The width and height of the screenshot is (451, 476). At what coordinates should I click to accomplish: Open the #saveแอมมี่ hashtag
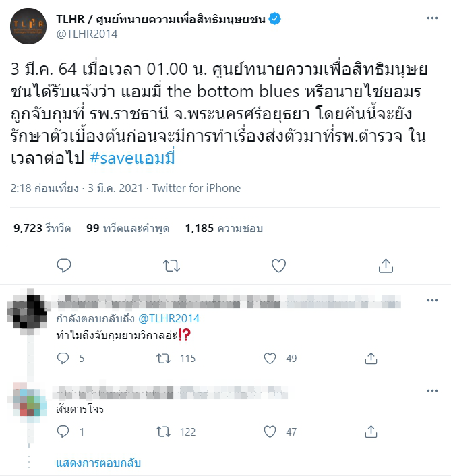[x=132, y=158]
